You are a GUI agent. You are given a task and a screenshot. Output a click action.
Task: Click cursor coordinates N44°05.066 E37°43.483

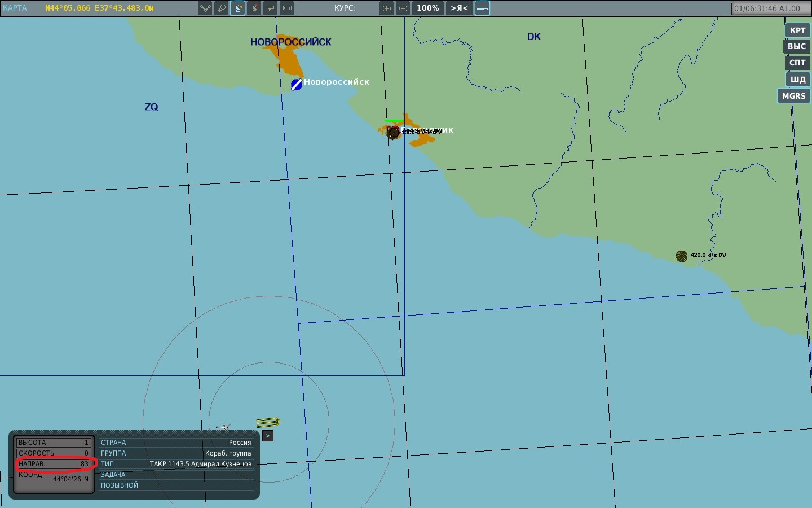point(100,8)
